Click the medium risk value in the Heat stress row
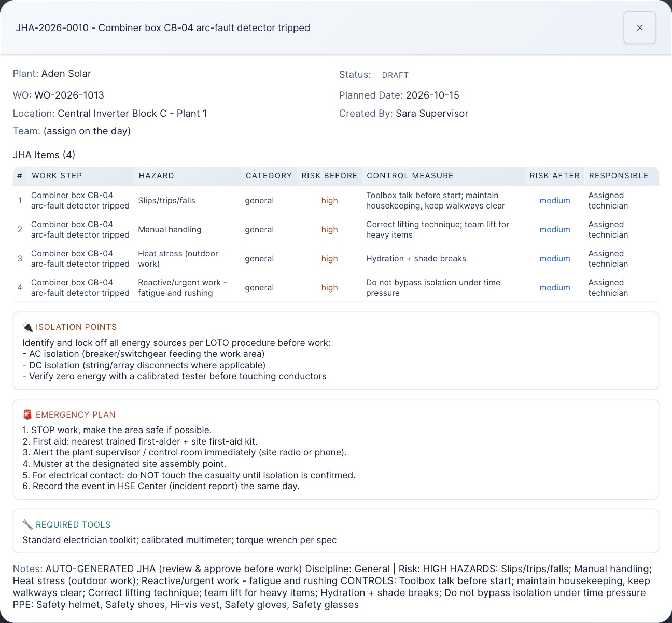The width and height of the screenshot is (672, 623). tap(555, 259)
